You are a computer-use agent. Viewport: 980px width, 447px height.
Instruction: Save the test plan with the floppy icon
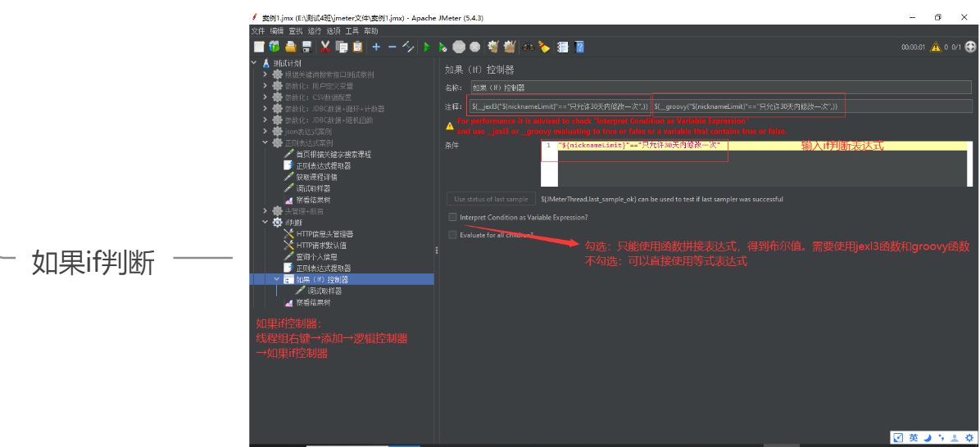pyautogui.click(x=307, y=46)
